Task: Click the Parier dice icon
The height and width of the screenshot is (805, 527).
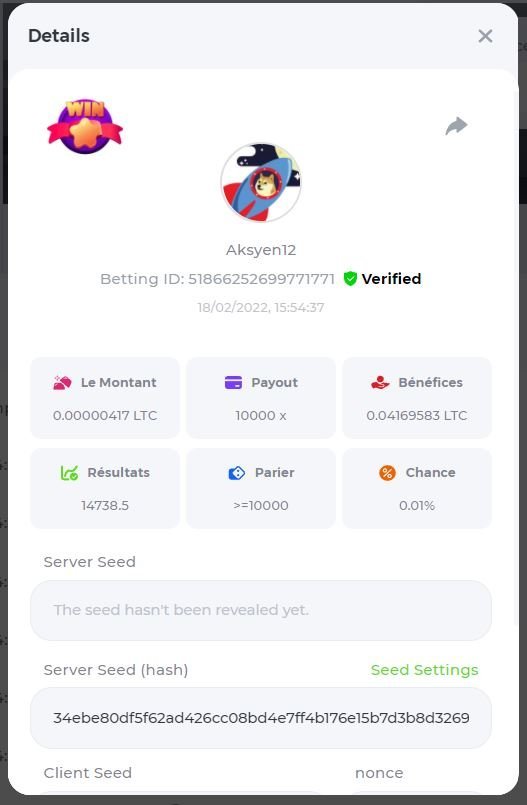Action: point(237,473)
